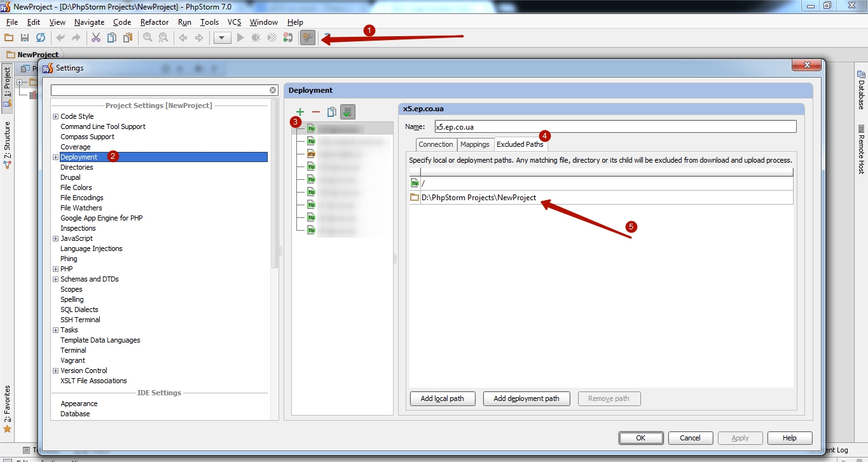The width and height of the screenshot is (868, 462).
Task: Open the VCS menu
Action: coord(235,22)
